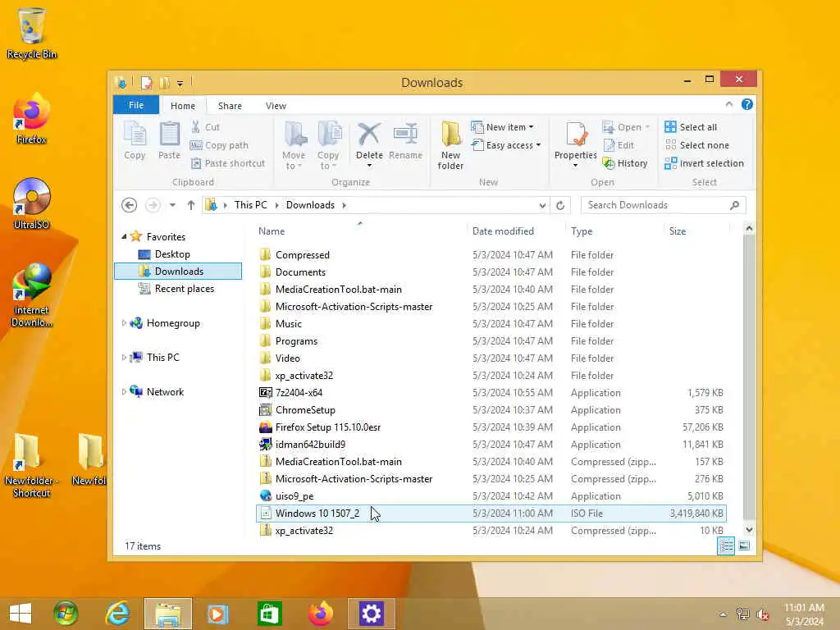Click the Open button in Open group
The height and width of the screenshot is (630, 840).
click(626, 127)
